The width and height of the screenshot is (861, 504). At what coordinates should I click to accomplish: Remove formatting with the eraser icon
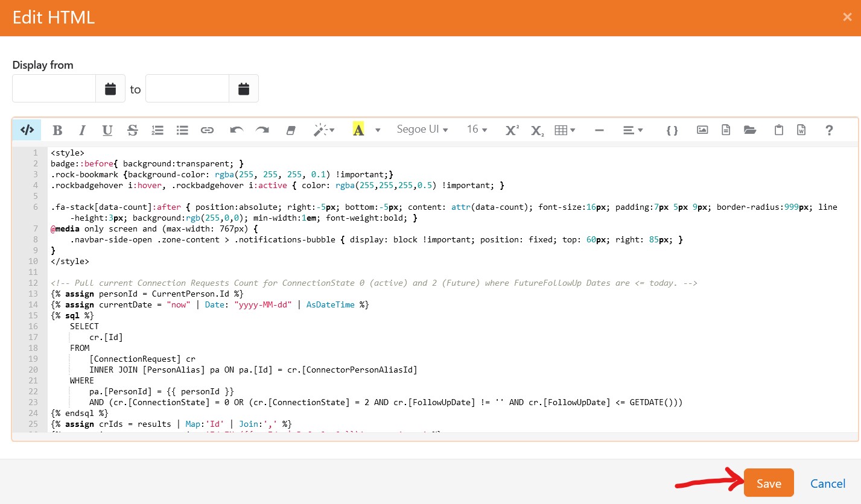tap(291, 130)
